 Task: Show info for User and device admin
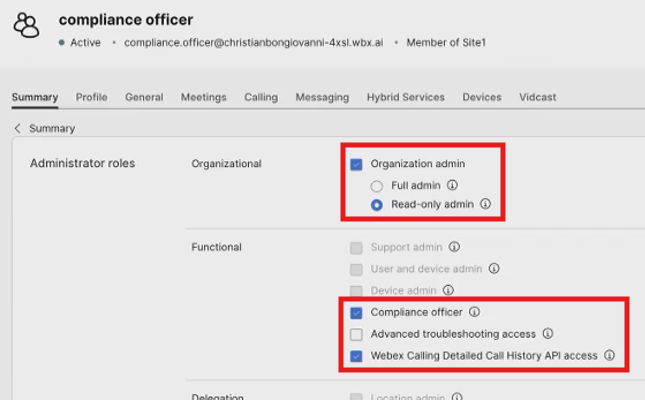494,268
